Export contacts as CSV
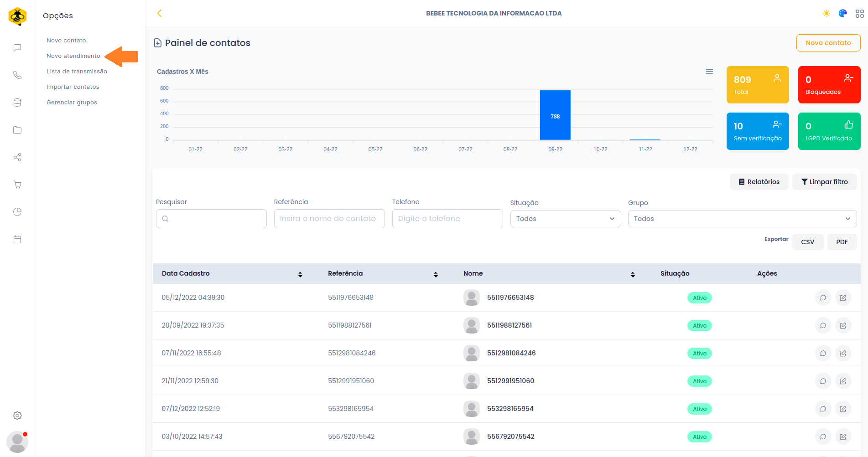868x457 pixels. point(807,242)
